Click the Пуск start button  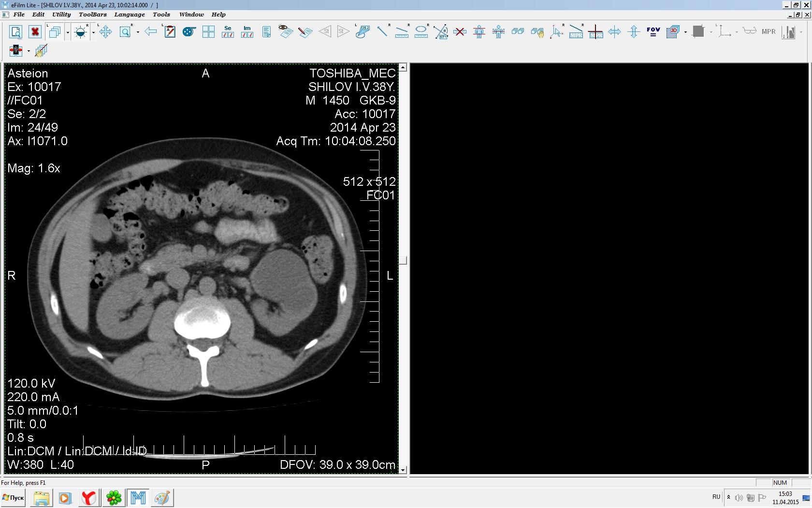click(x=14, y=497)
